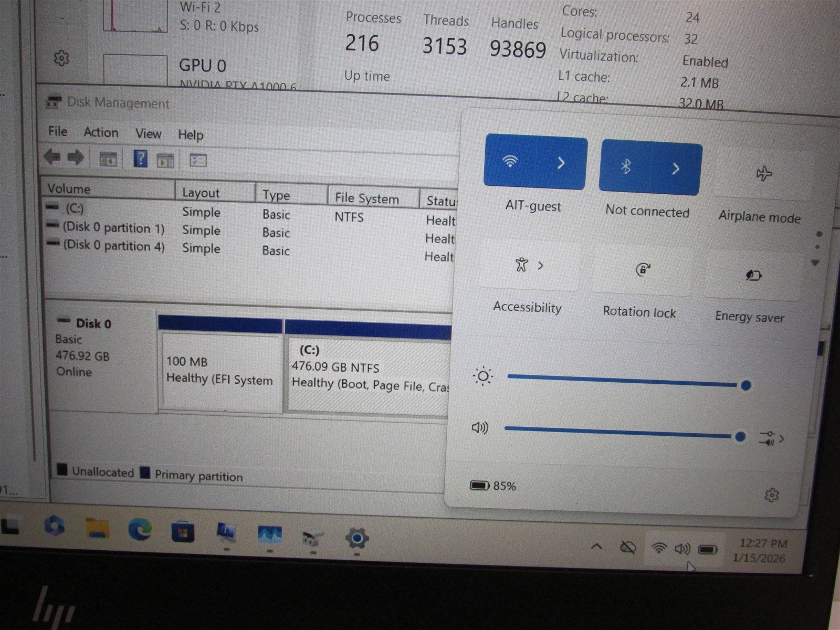This screenshot has height=630, width=840.
Task: Sort by the Volume column header
Action: [109, 189]
